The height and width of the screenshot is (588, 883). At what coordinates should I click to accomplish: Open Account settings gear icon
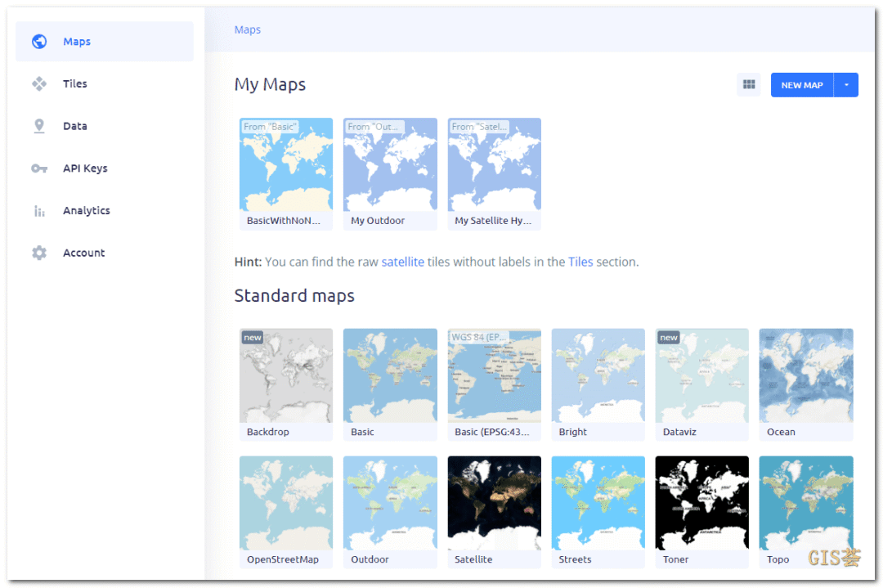pyautogui.click(x=38, y=253)
